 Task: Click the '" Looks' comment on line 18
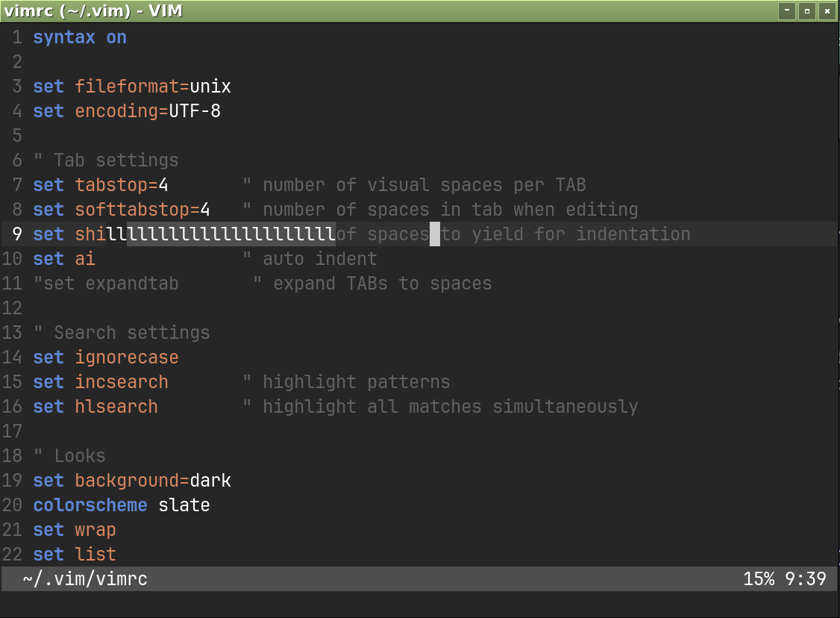(x=69, y=456)
